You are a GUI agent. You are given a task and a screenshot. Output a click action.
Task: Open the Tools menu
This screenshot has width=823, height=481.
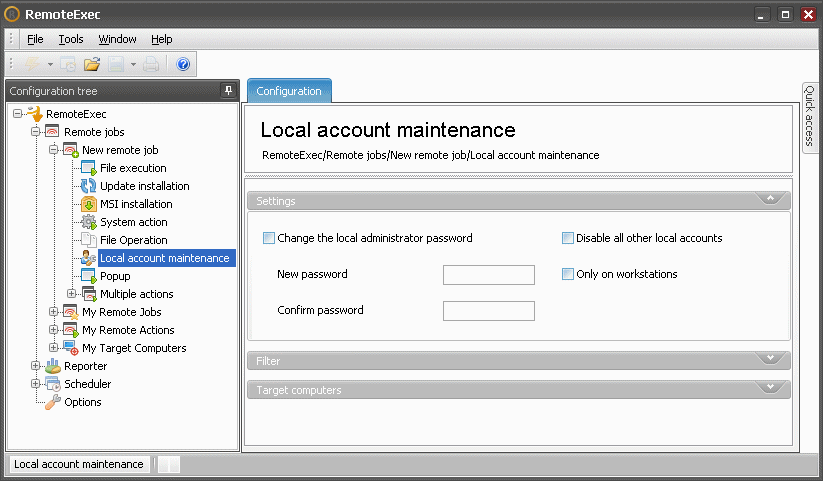pos(71,39)
